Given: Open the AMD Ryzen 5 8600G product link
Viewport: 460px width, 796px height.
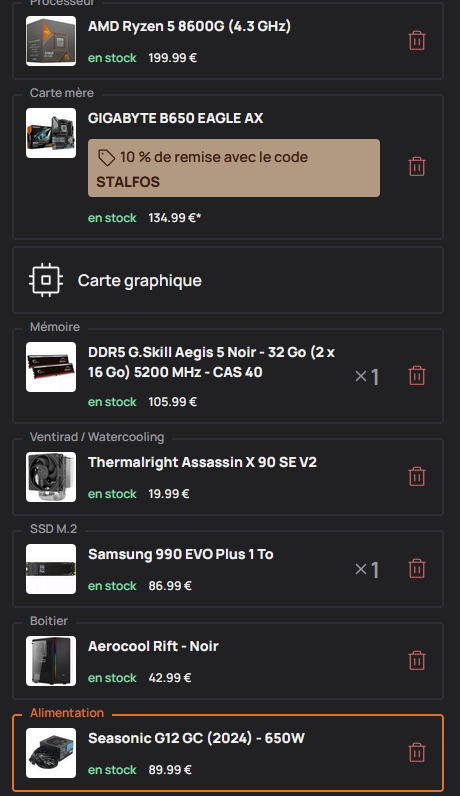Looking at the screenshot, I should click(189, 26).
